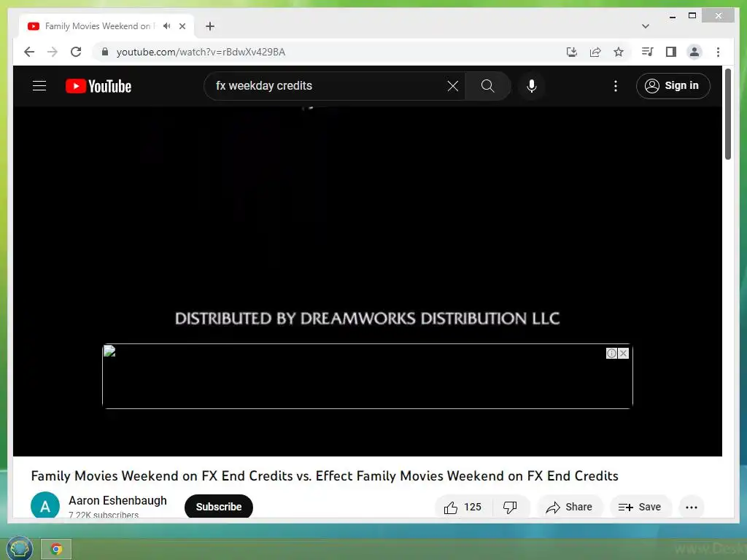The height and width of the screenshot is (560, 747).
Task: Go to YouTube home via logo
Action: 98,86
